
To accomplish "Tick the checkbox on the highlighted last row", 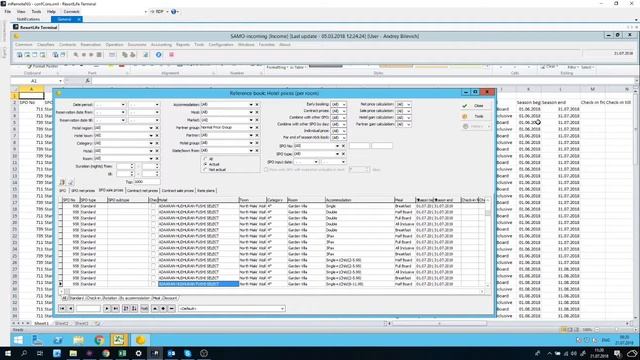I will (153, 284).
